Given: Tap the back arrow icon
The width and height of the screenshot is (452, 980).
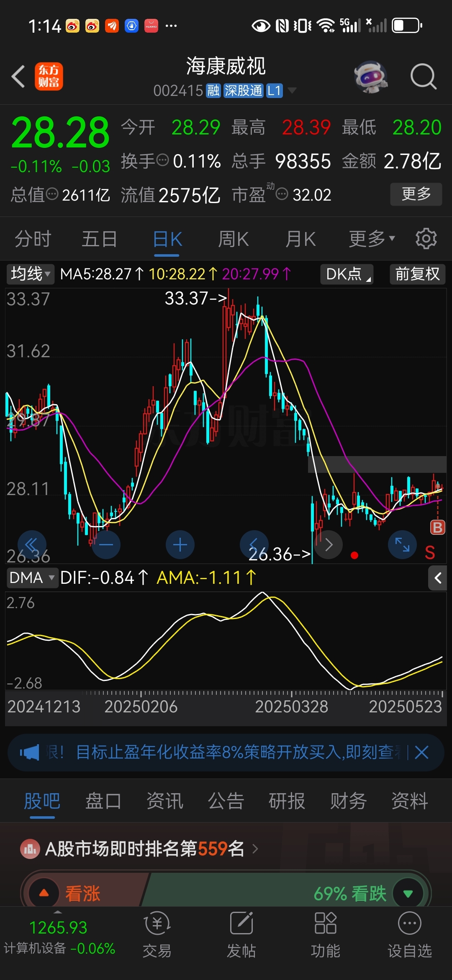Looking at the screenshot, I should [18, 77].
